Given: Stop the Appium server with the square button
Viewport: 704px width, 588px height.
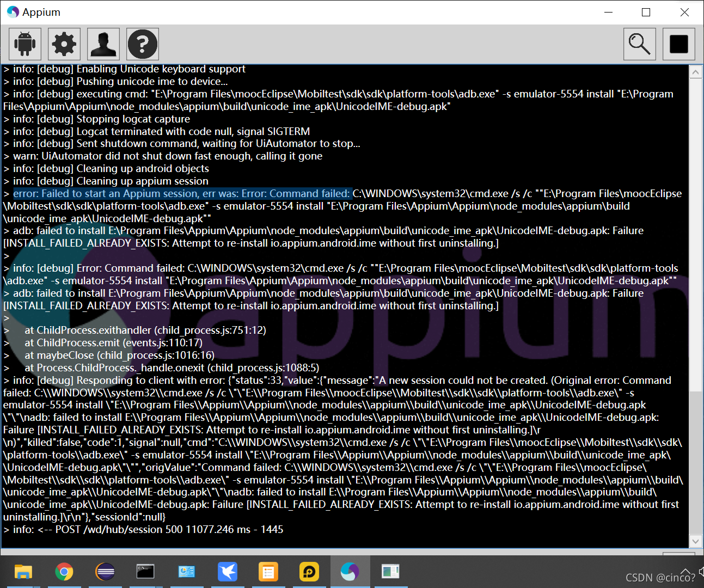Looking at the screenshot, I should tap(679, 44).
